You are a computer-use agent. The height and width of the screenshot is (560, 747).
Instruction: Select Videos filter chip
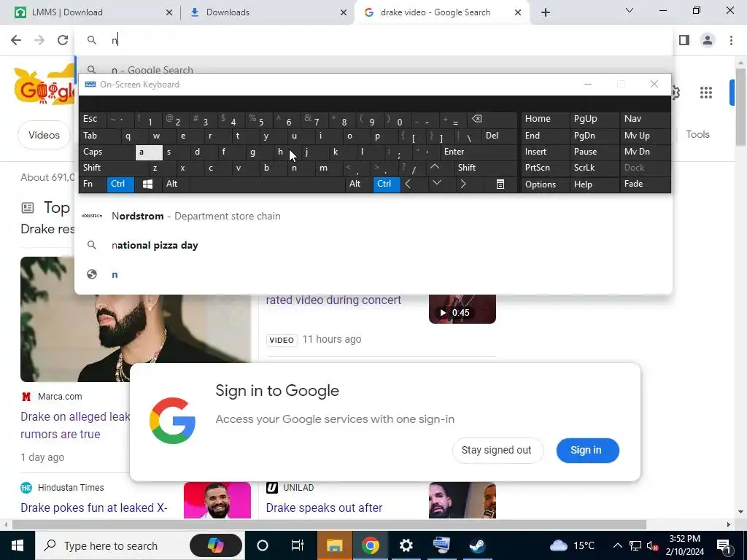[x=44, y=135]
